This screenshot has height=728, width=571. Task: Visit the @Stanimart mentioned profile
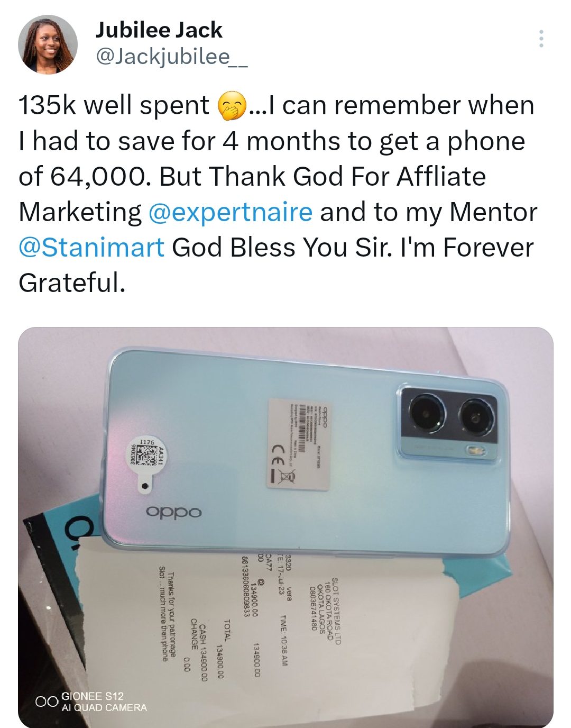coord(91,248)
